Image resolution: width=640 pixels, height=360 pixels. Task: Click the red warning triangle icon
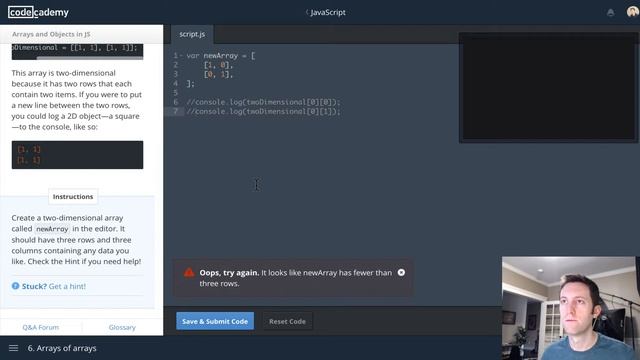[189, 272]
